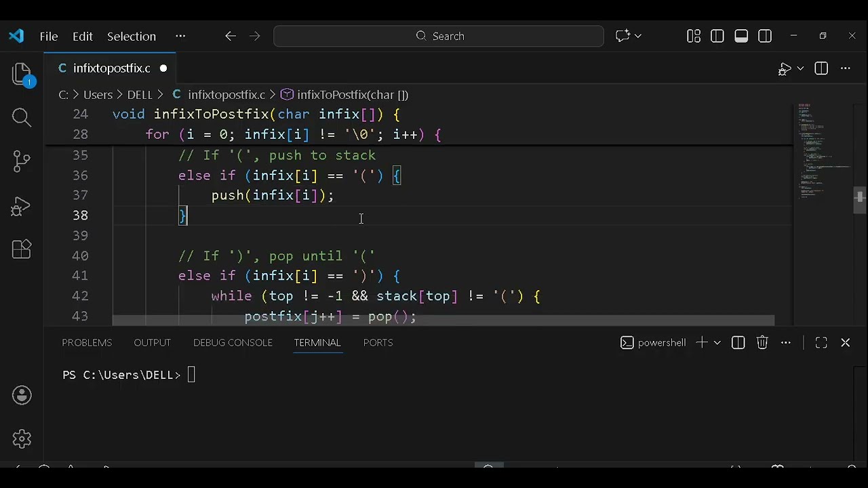Open the launch profile dropdown chevron

click(x=717, y=343)
